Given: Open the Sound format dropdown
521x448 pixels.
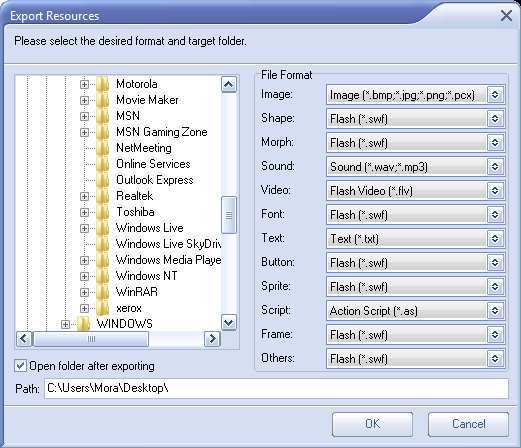Looking at the screenshot, I should point(495,167).
